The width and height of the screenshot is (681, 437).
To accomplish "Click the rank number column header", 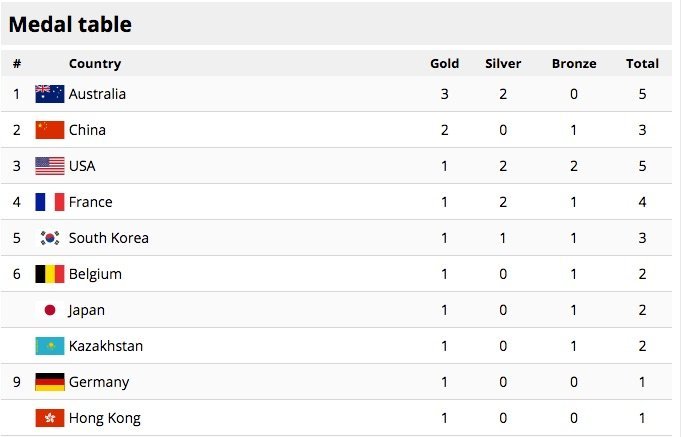I will (x=17, y=64).
